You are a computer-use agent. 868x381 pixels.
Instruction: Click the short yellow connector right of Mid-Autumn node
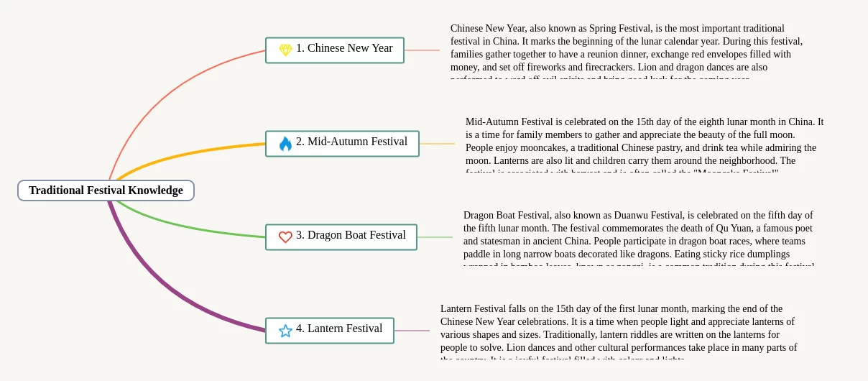coord(437,144)
